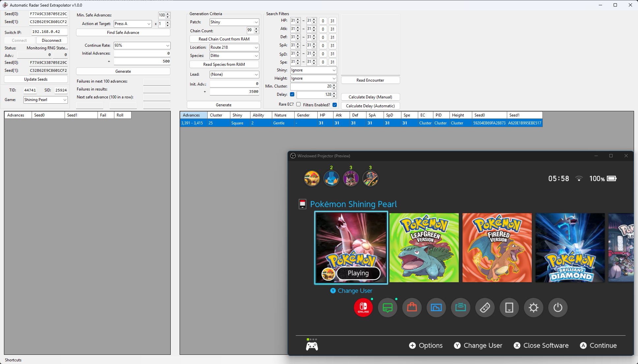Screen dimensions: 638x364
Task: Click the Nintendo Switch Online icon
Action: (x=363, y=308)
